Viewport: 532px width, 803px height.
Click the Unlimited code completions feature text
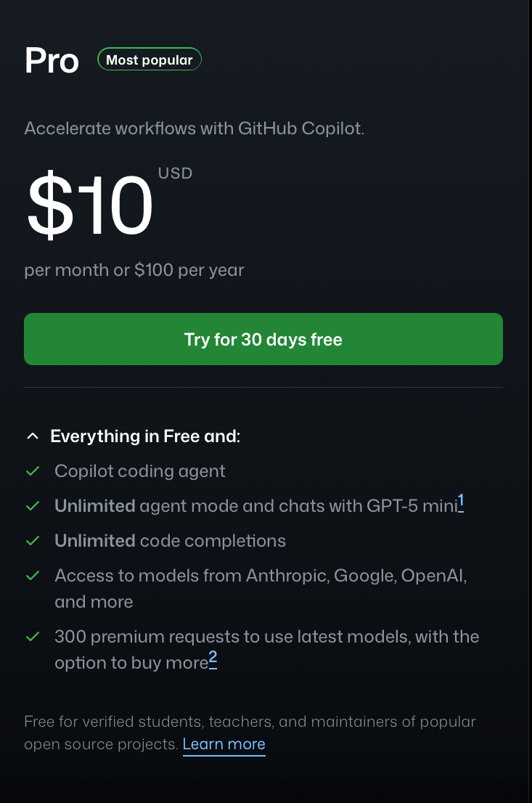tap(170, 541)
